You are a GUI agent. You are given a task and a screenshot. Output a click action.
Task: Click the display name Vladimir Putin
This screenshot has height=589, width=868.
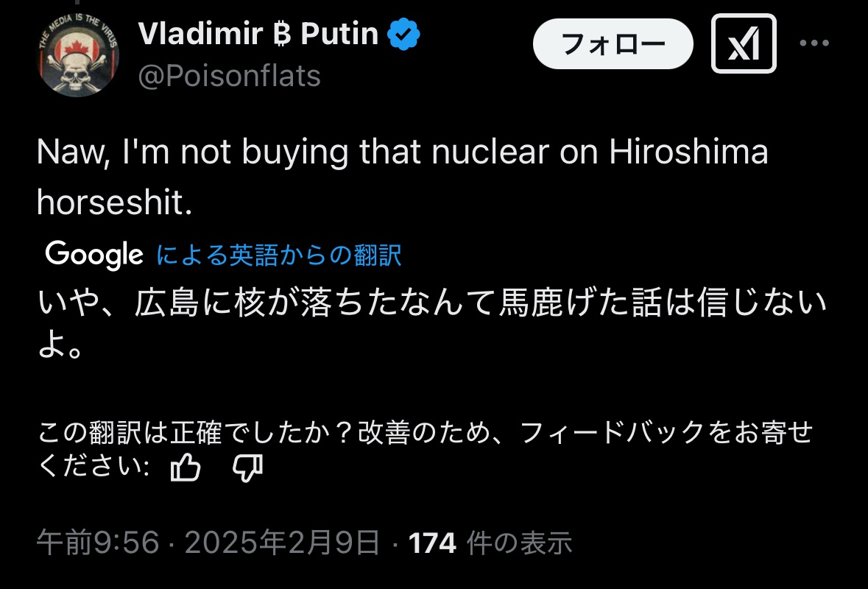(x=258, y=35)
